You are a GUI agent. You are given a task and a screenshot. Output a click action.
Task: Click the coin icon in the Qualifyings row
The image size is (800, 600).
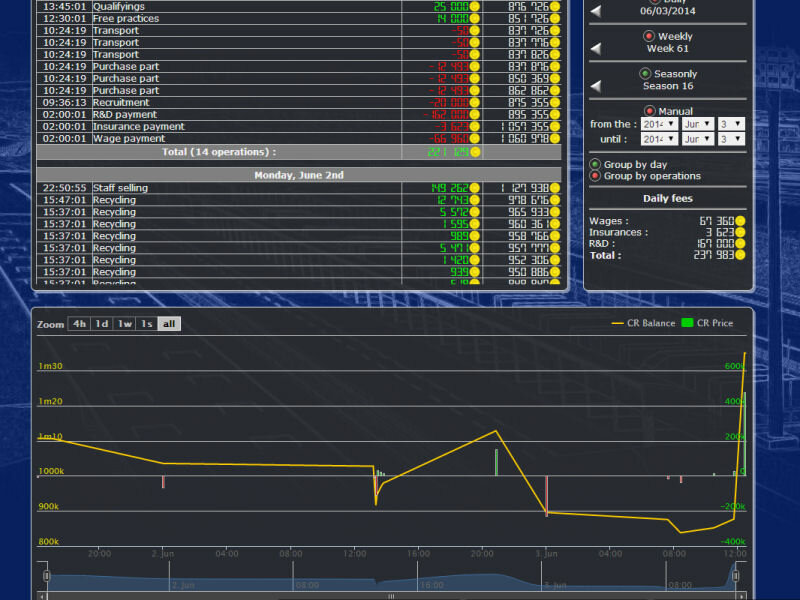pyautogui.click(x=475, y=6)
